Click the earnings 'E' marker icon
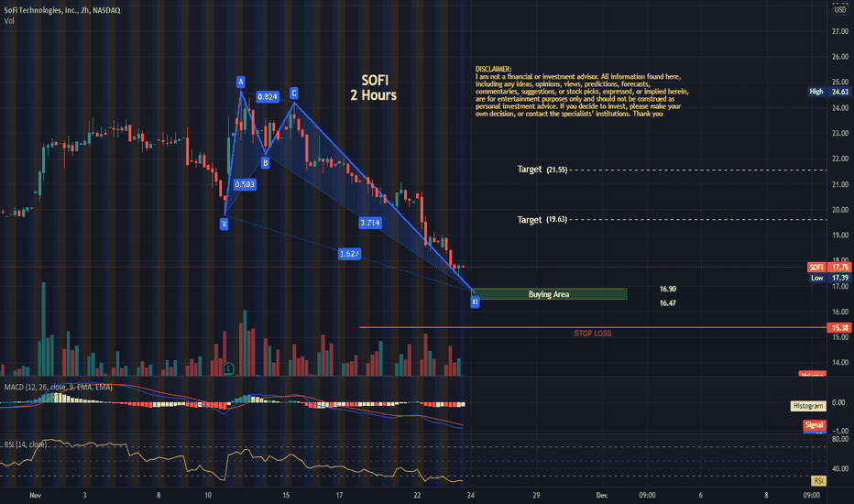The image size is (854, 504). (228, 368)
